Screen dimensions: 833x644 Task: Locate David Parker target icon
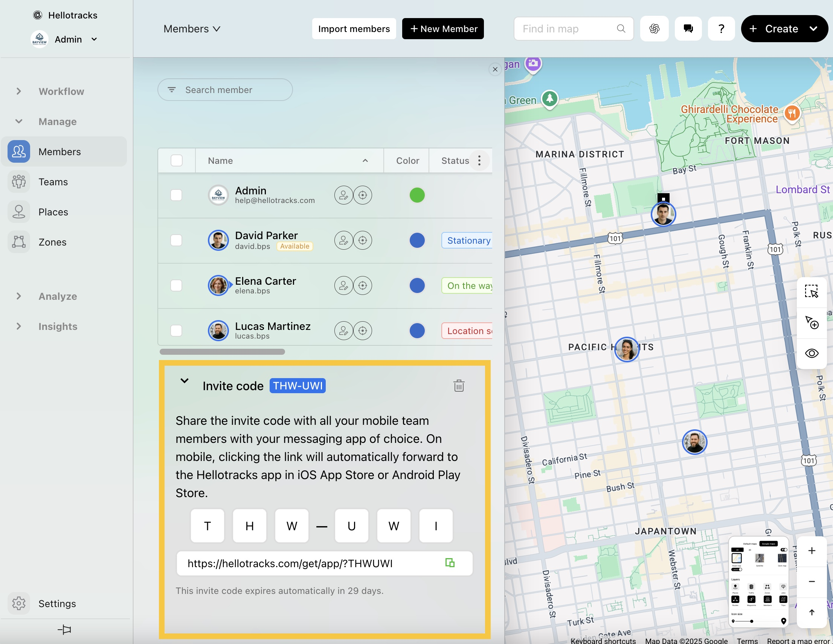coord(362,240)
